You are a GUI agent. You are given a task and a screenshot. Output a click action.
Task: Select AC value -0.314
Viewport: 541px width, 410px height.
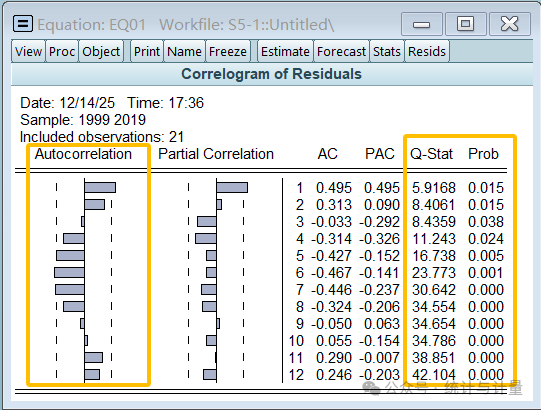331,239
